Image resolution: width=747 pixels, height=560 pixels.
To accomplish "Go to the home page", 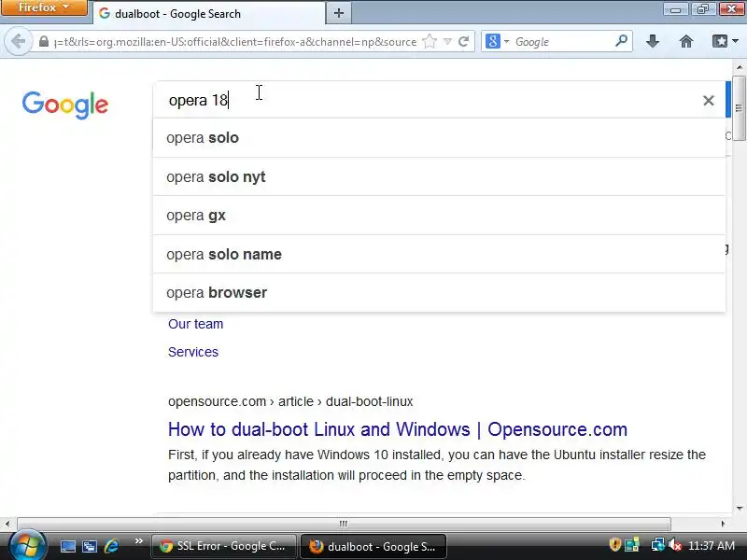I will [686, 41].
